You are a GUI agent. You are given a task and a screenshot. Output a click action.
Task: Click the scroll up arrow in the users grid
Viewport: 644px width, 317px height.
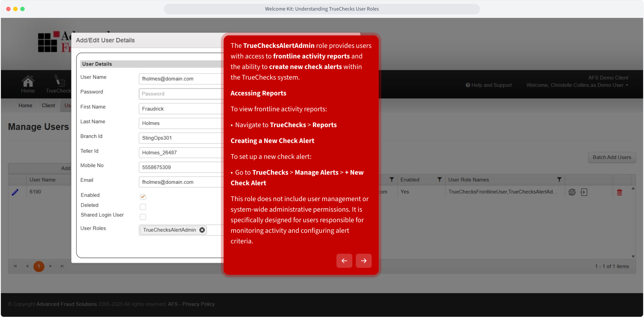coord(633,188)
